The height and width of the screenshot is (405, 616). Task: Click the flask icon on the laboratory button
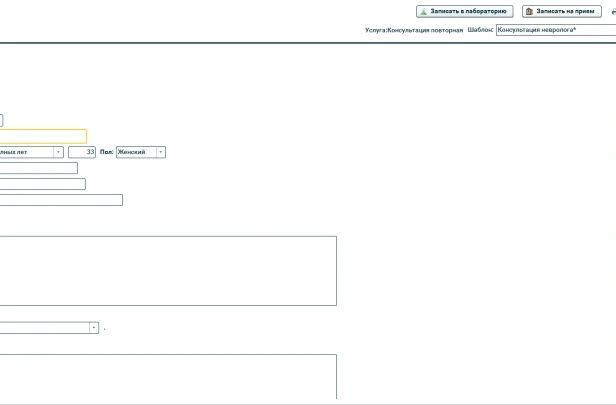pos(424,11)
